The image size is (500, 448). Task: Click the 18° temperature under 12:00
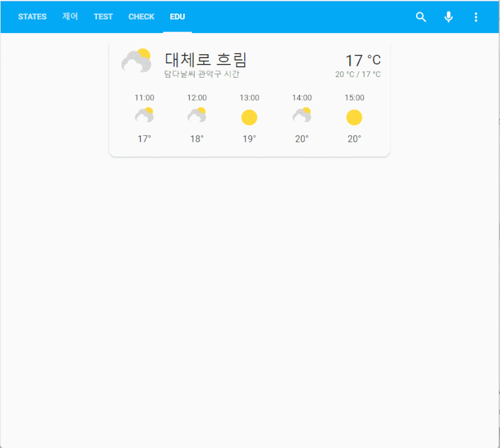point(197,139)
